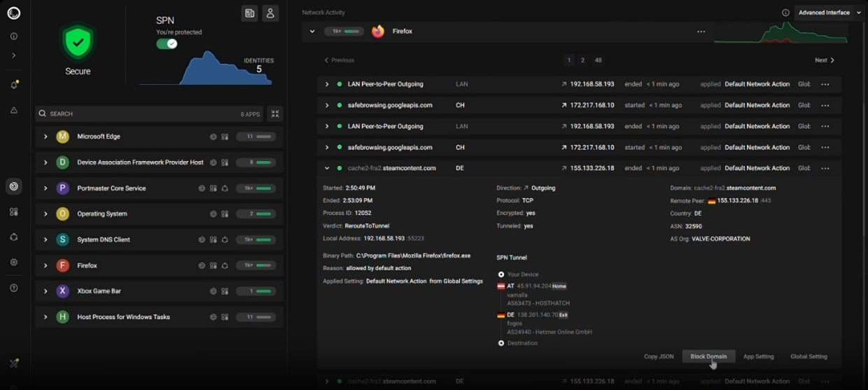Select page 1 in pagination
Viewport: 868px width, 390px height.
pos(569,60)
